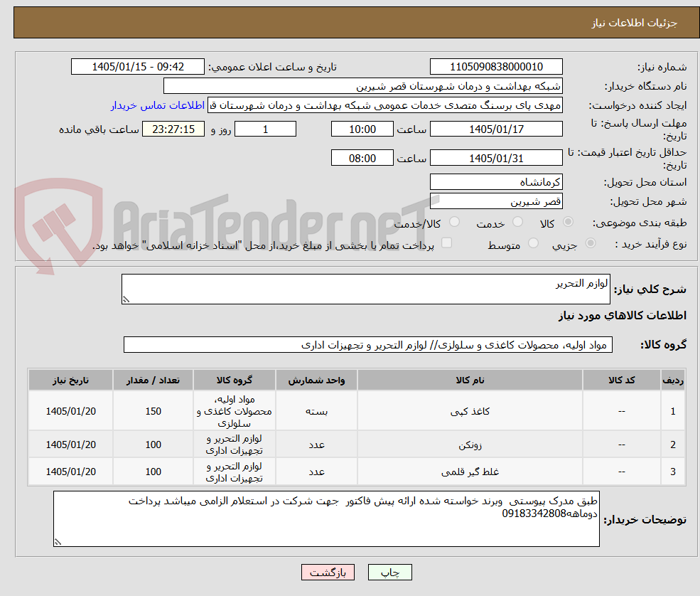Click the unit عدد in the زونکن row
The height and width of the screenshot is (596, 700).
[x=316, y=445]
